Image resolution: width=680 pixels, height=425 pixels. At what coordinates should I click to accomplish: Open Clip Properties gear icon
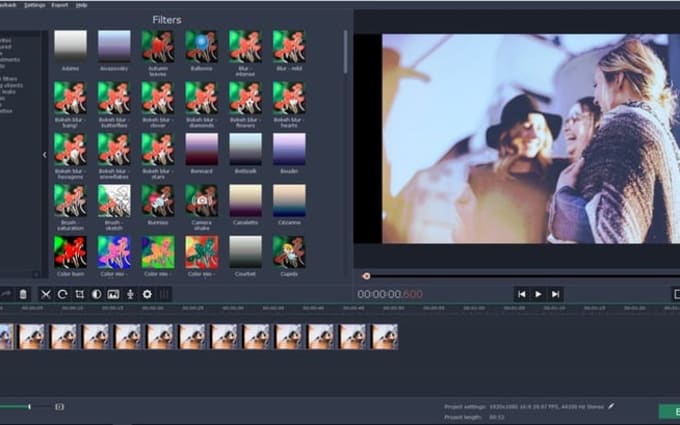[147, 294]
